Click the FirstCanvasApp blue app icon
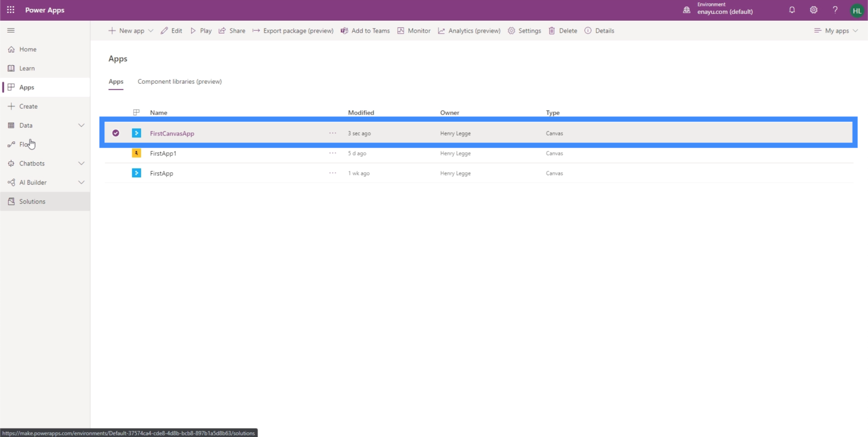 pyautogui.click(x=136, y=133)
